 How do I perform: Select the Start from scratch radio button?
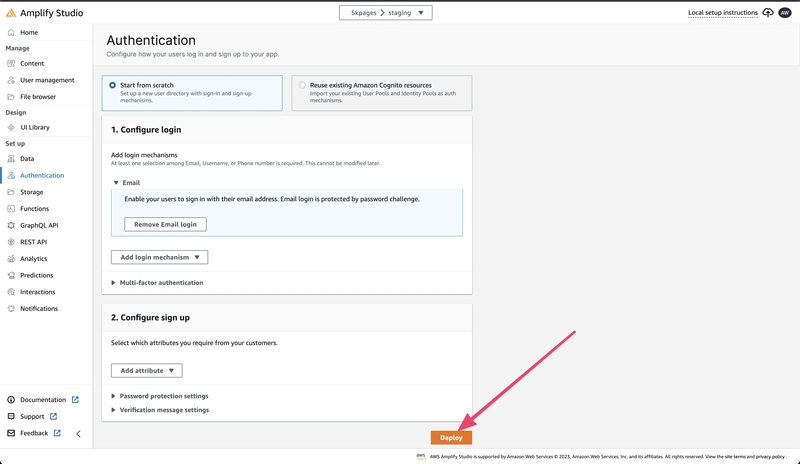112,85
